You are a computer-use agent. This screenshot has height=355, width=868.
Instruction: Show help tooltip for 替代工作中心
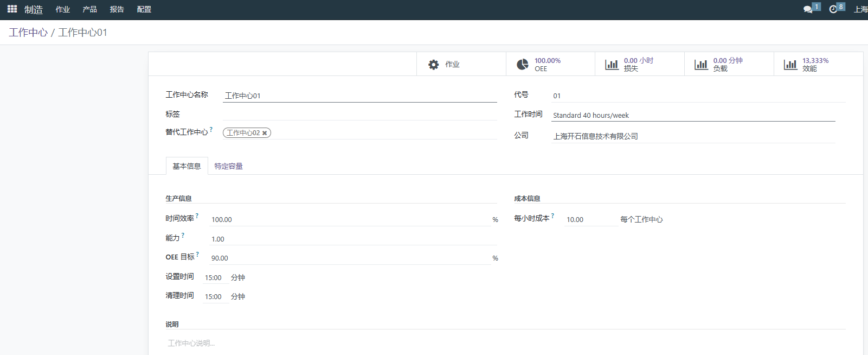[x=211, y=130]
